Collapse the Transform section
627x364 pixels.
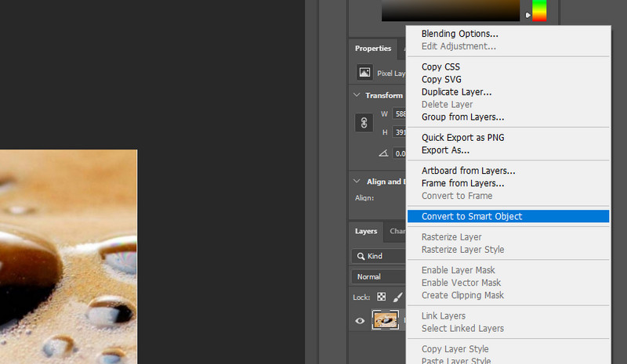point(357,96)
